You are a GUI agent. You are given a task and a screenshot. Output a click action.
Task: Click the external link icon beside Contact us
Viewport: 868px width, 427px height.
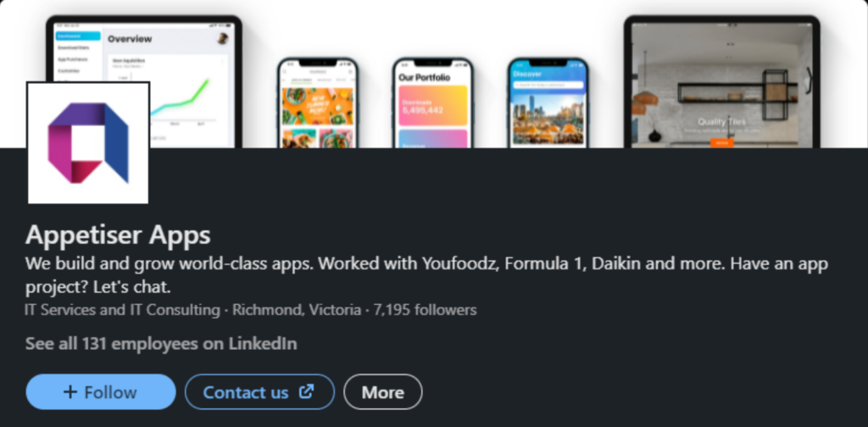click(x=307, y=391)
